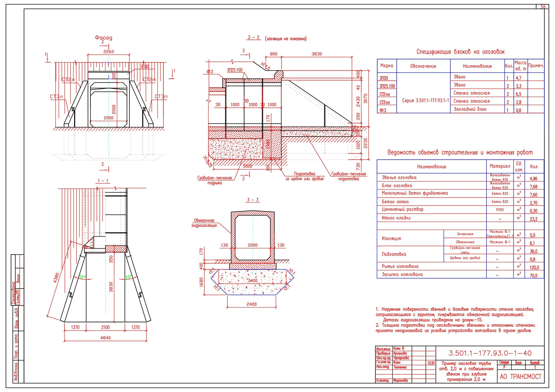Select heading 'Спецификация блоков на оголовок'

tap(460, 52)
